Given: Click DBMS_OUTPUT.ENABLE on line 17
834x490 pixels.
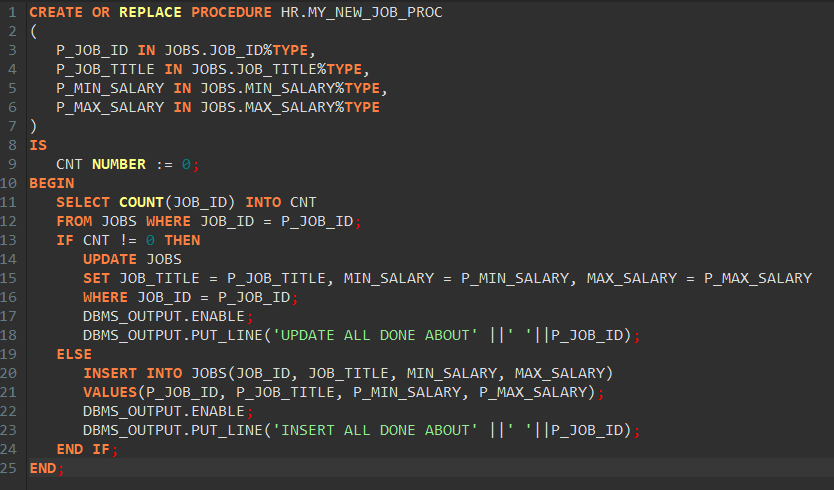Looking at the screenshot, I should pos(163,317).
